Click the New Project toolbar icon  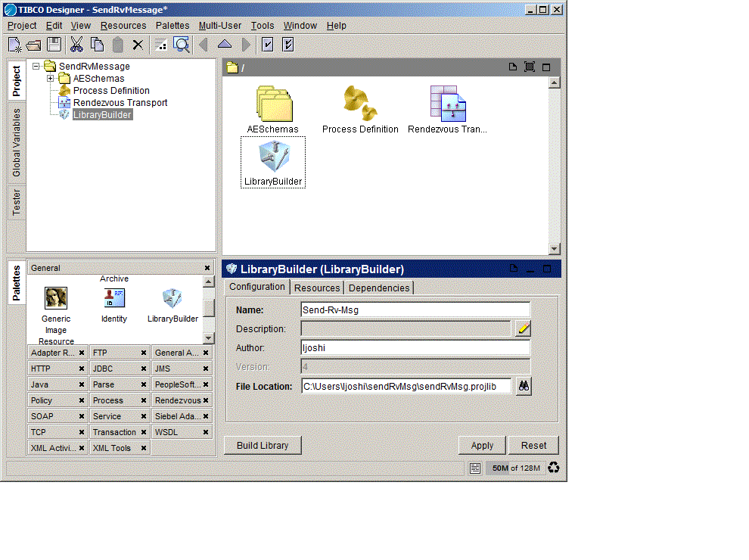pyautogui.click(x=15, y=45)
